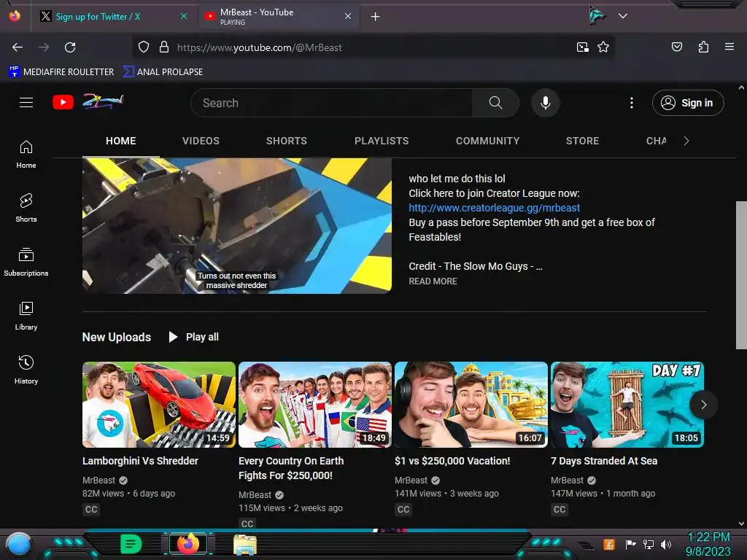The height and width of the screenshot is (560, 747).
Task: Open File Explorer from taskbar
Action: [245, 545]
